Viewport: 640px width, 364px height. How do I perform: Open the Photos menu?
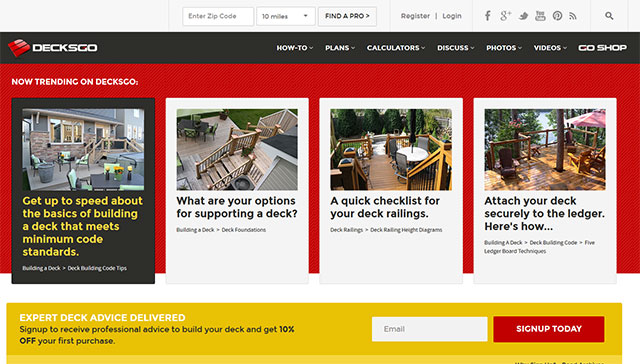[504, 48]
